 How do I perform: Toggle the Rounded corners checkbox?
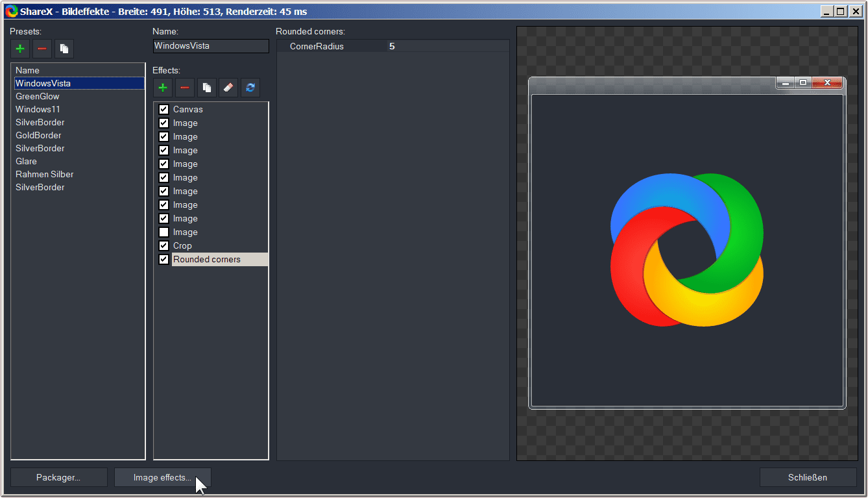(x=163, y=260)
